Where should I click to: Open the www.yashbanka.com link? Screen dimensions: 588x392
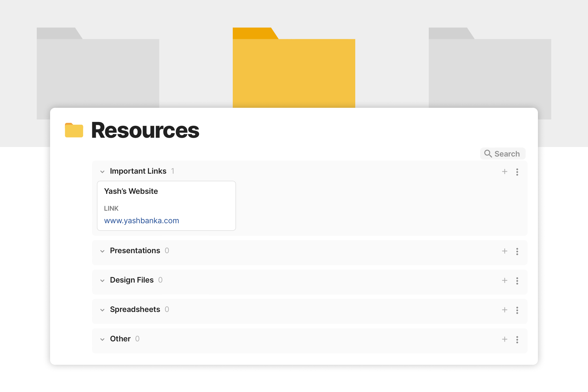(142, 220)
